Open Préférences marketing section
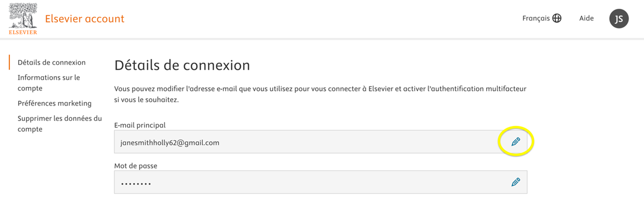The height and width of the screenshot is (207, 644). coord(54,103)
